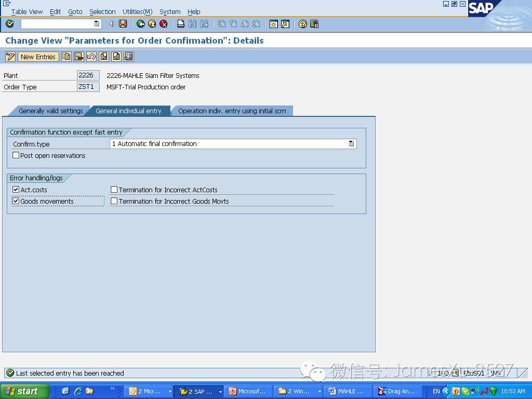Click the green Enter checkmark icon

click(x=10, y=24)
